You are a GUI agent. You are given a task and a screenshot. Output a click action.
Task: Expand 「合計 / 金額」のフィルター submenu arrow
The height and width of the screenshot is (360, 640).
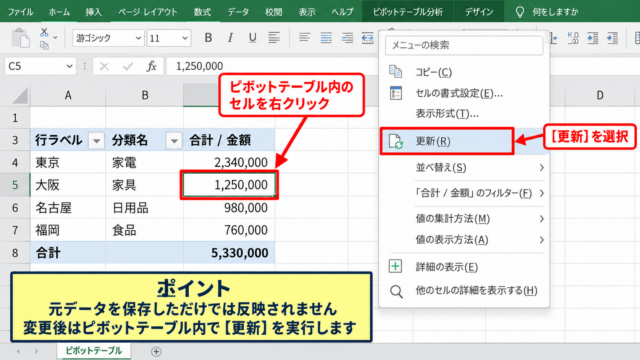coord(541,193)
